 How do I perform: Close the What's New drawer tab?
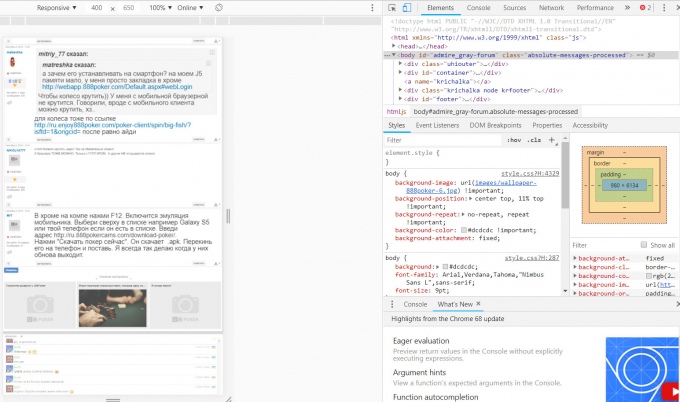(478, 304)
